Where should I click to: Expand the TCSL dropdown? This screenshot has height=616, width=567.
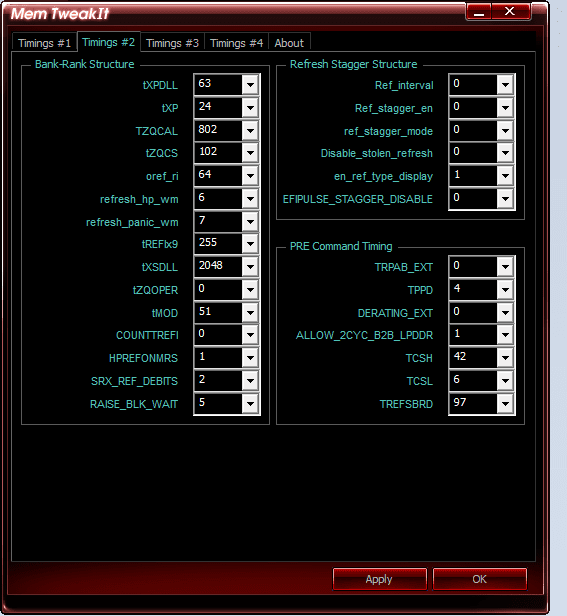(x=505, y=381)
